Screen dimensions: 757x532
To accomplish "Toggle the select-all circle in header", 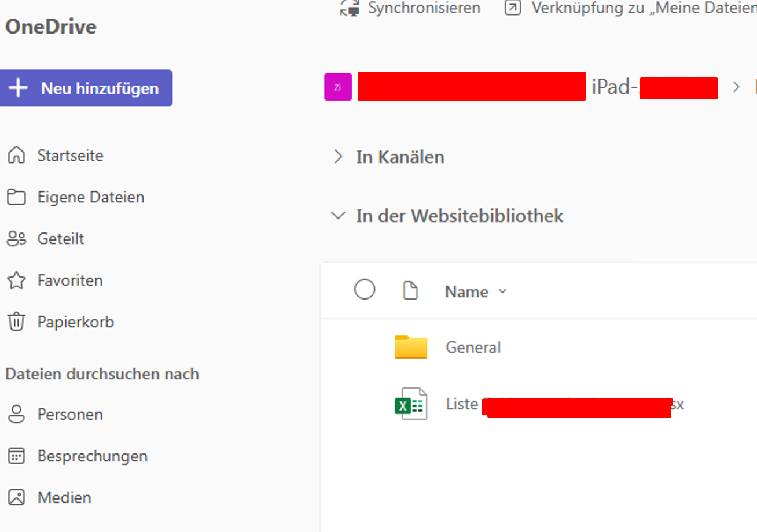I will tap(365, 290).
